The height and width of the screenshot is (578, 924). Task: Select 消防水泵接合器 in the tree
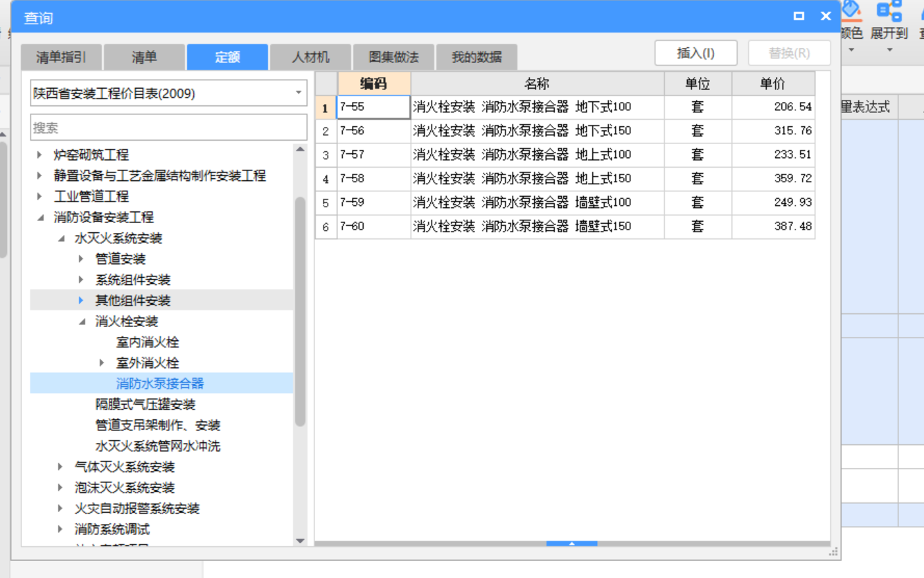160,383
